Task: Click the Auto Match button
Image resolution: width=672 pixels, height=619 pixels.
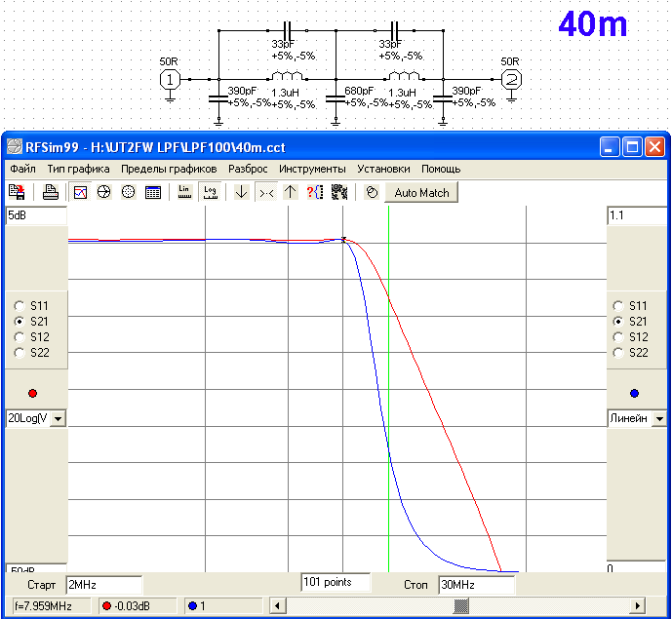Action: click(421, 192)
